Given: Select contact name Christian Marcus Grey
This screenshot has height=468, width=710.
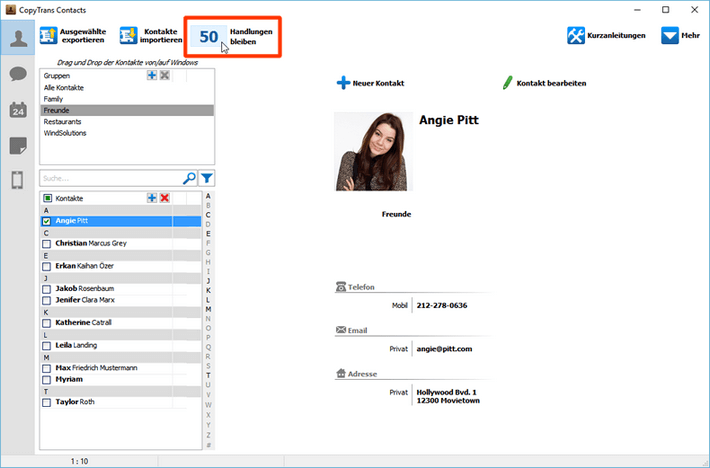Looking at the screenshot, I should (x=91, y=244).
